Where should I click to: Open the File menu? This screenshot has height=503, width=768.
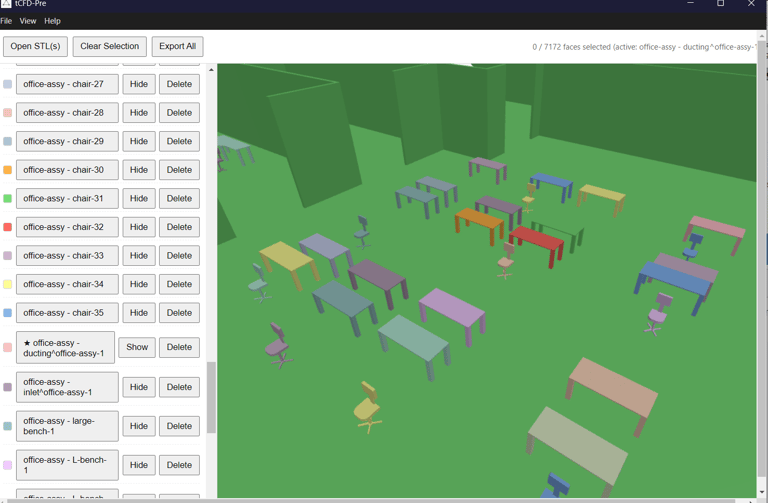[6, 21]
